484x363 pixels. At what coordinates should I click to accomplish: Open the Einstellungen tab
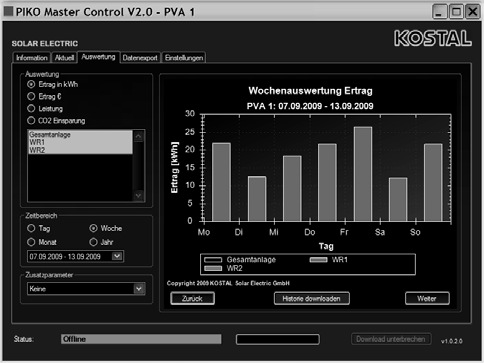(x=184, y=58)
